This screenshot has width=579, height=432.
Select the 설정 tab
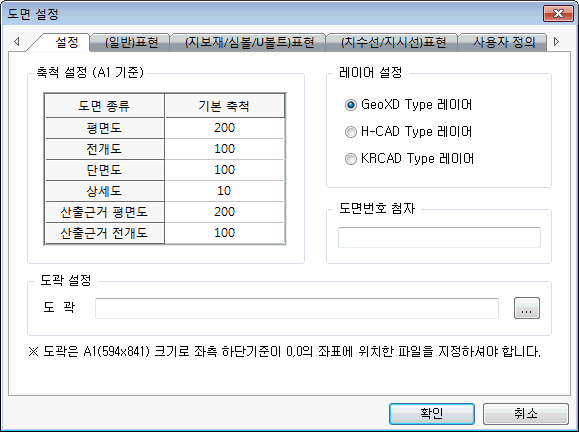(x=66, y=42)
